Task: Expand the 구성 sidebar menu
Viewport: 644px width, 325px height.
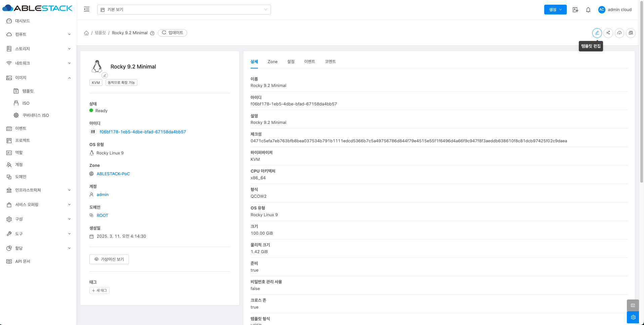Action: click(38, 219)
